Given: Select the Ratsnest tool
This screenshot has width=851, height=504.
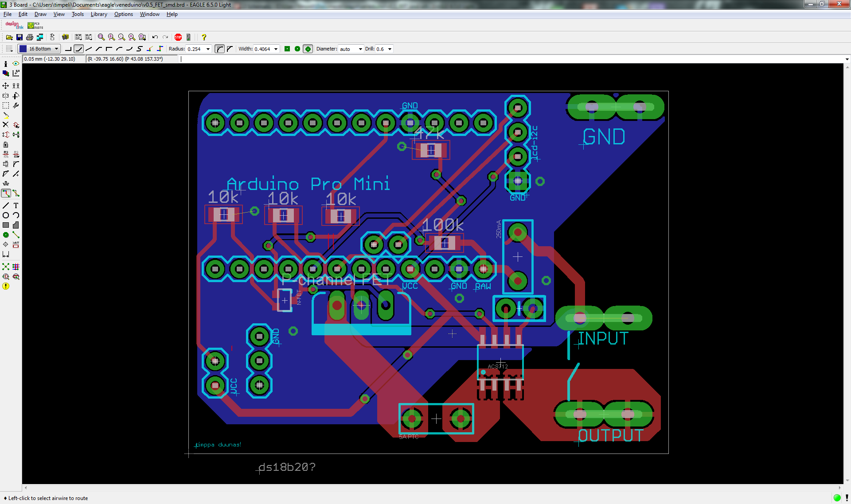Looking at the screenshot, I should (6, 267).
